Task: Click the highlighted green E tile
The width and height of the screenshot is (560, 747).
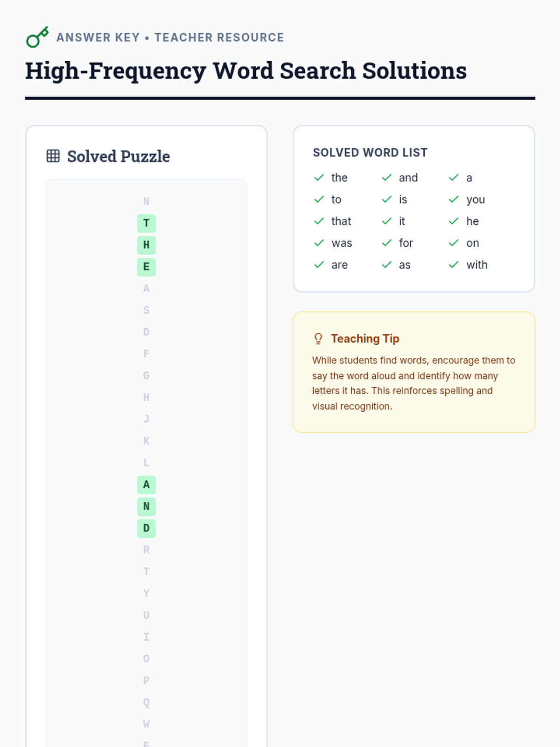Action: (147, 267)
